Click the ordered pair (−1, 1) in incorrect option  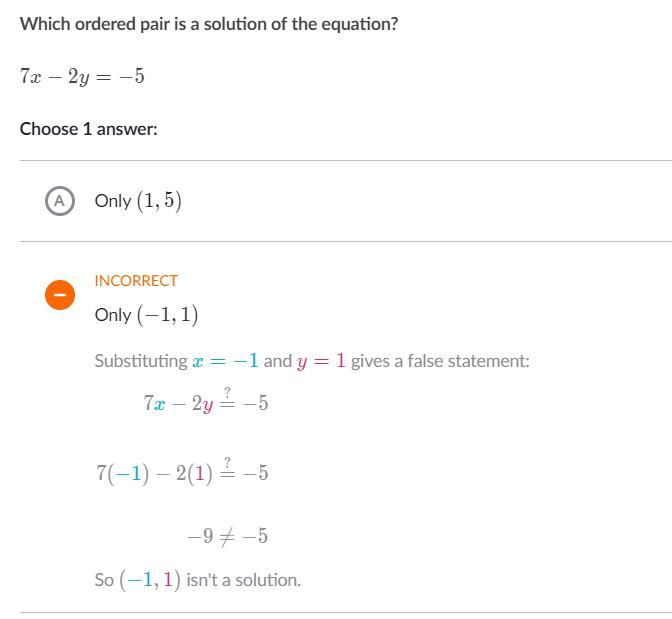pyautogui.click(x=167, y=315)
